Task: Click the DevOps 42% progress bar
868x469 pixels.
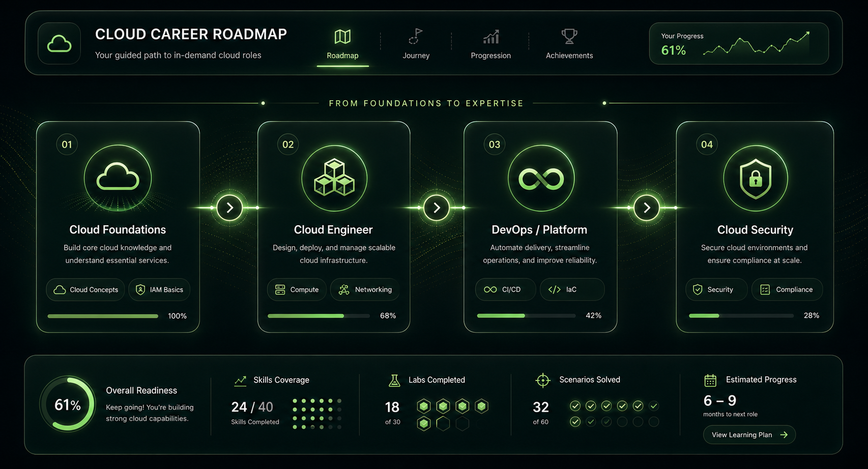Action: 526,316
